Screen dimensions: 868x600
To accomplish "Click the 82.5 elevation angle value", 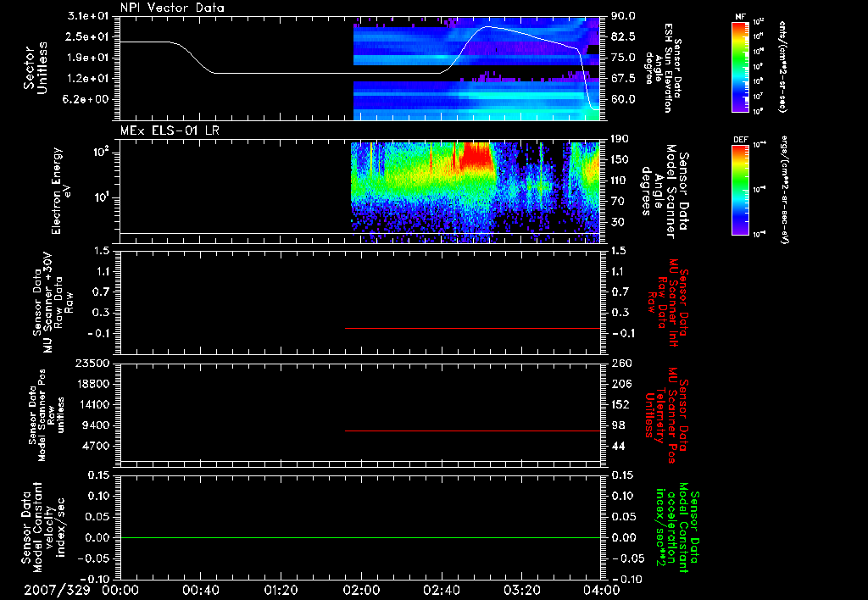I will pos(623,36).
